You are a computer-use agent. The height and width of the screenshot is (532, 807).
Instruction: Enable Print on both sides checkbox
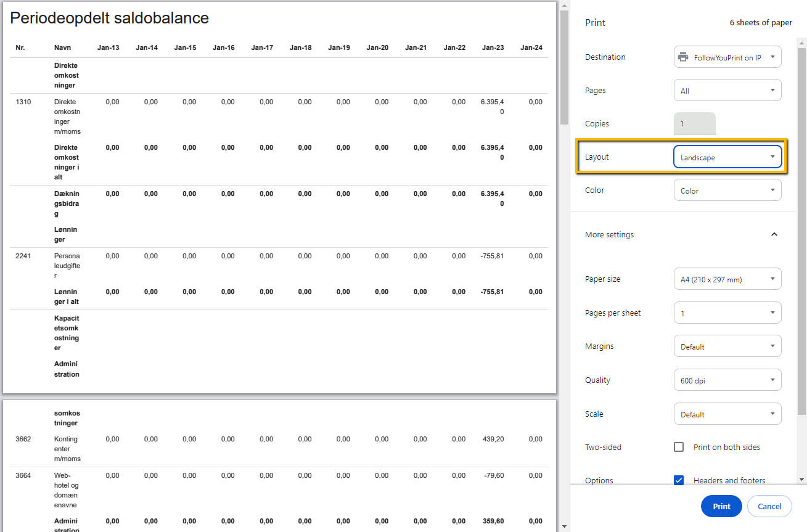pyautogui.click(x=679, y=447)
